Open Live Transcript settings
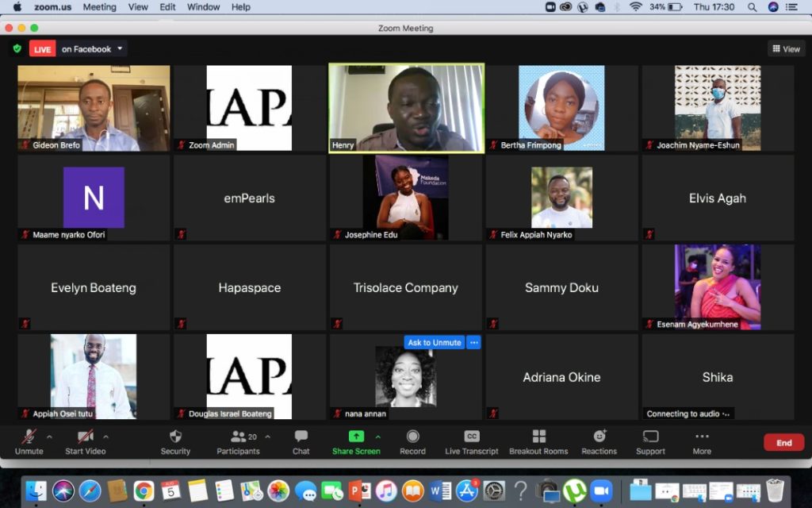Screen dimensions: 812x508 tap(472, 442)
